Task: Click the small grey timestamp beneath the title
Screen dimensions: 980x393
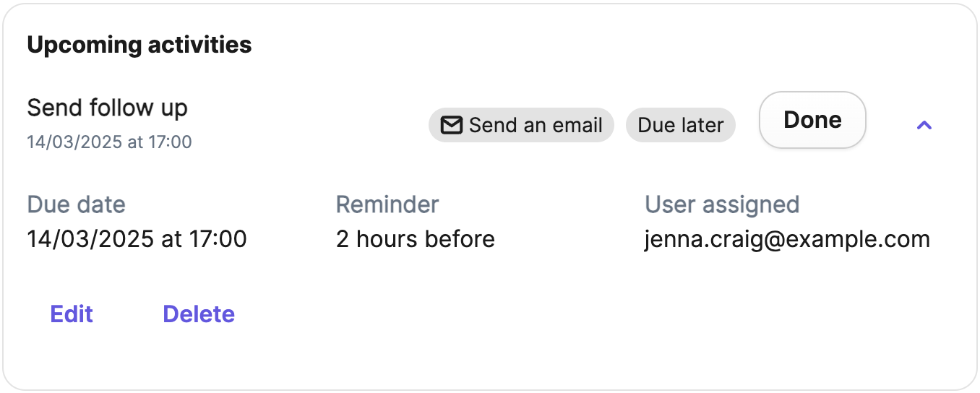Action: coord(110,142)
